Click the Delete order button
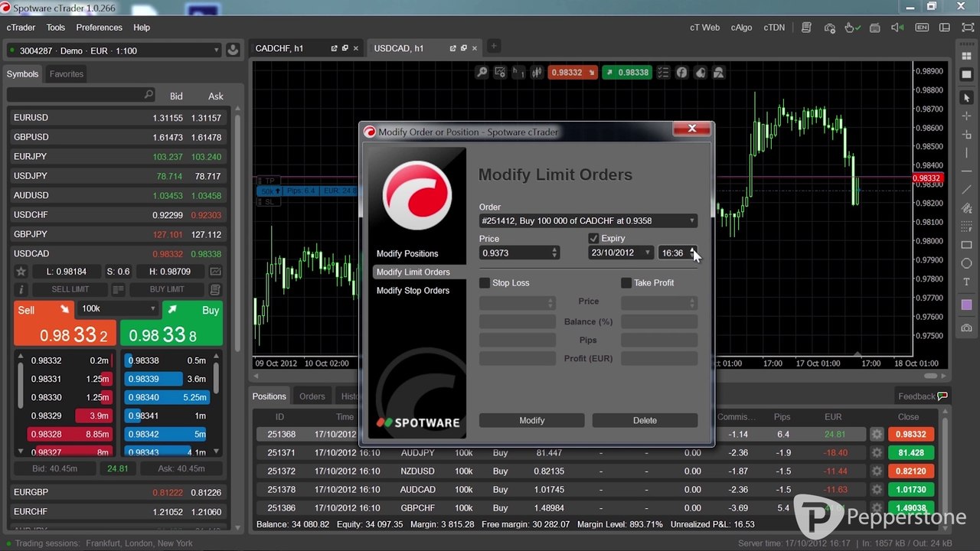 coord(645,421)
